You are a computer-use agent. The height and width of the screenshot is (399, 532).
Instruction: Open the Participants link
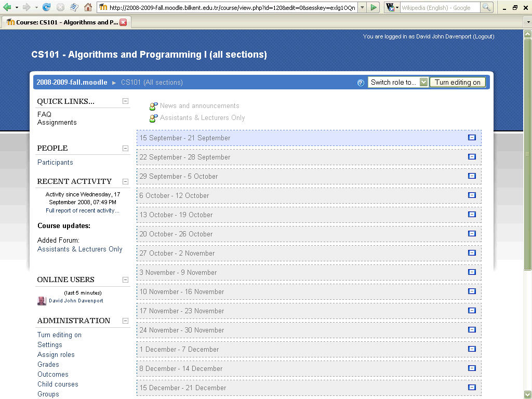55,163
